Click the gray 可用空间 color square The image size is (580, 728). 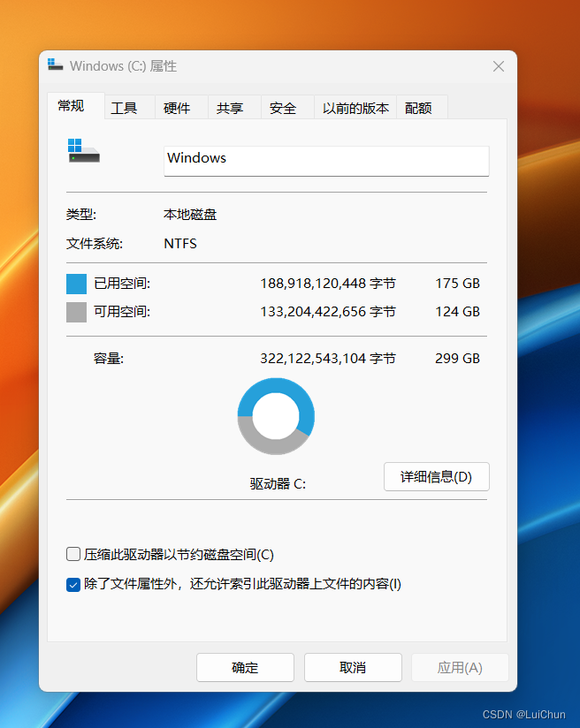(76, 312)
